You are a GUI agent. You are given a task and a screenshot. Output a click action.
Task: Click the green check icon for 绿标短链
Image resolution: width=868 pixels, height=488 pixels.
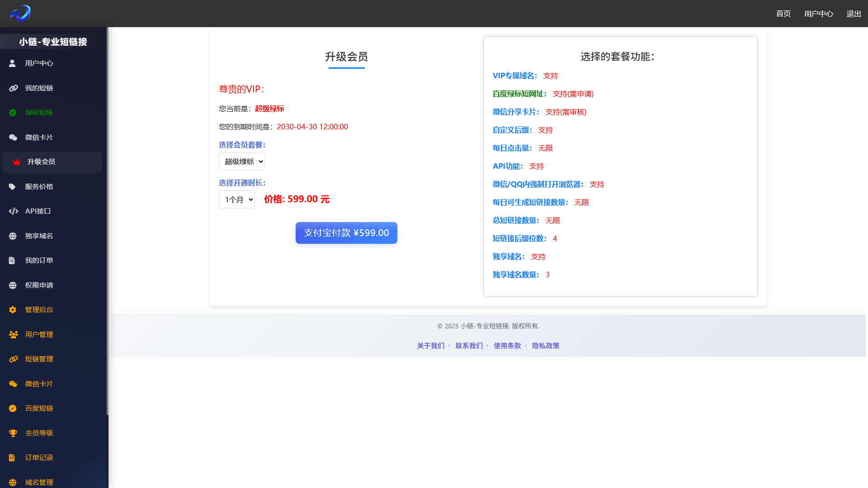(x=13, y=113)
